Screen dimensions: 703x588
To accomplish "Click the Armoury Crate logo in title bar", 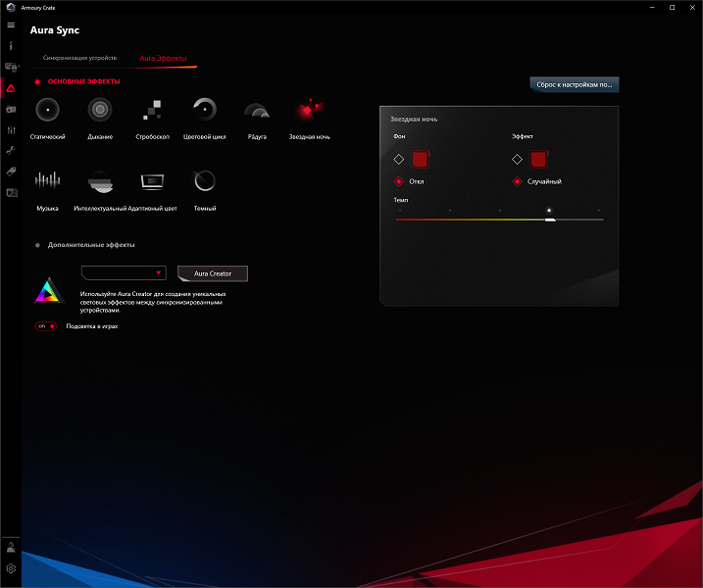I will tap(11, 8).
